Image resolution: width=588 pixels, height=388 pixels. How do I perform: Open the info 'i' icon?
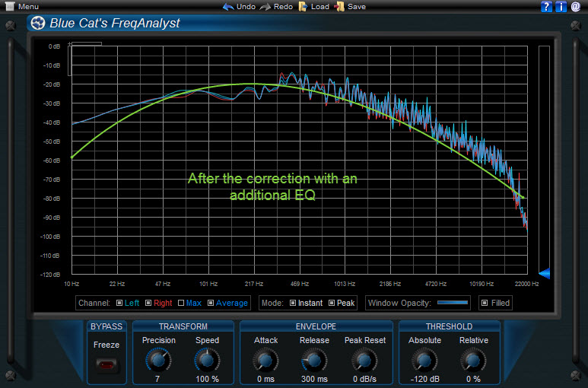click(561, 6)
